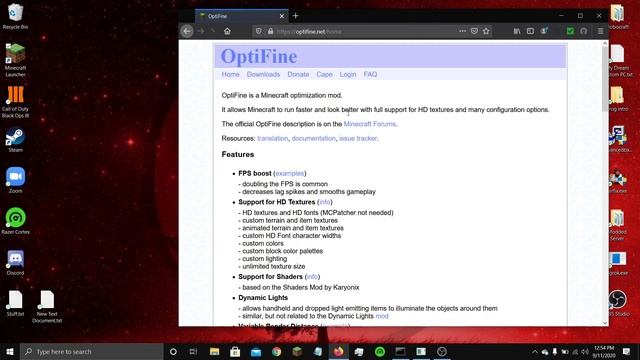The image size is (640, 360).
Task: Open taskbar clock and date
Action: click(x=604, y=351)
